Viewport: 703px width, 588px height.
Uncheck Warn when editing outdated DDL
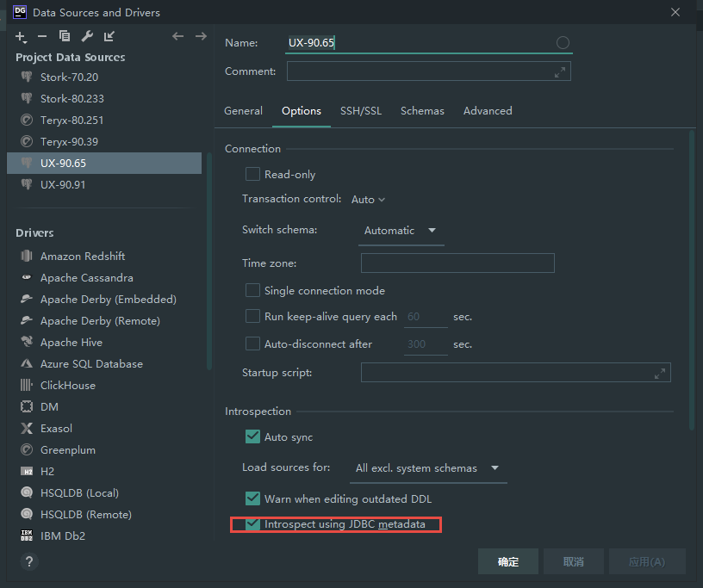coord(252,498)
